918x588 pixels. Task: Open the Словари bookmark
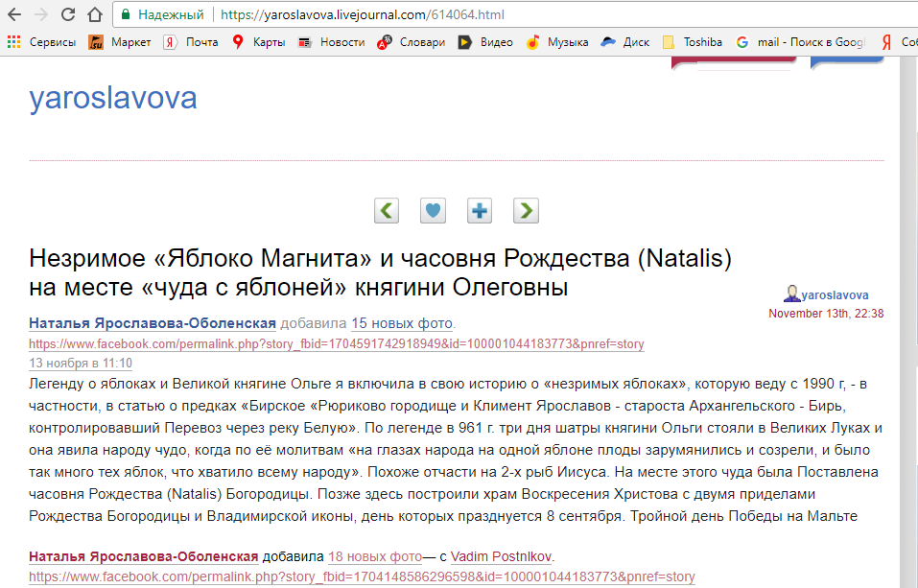pos(411,42)
